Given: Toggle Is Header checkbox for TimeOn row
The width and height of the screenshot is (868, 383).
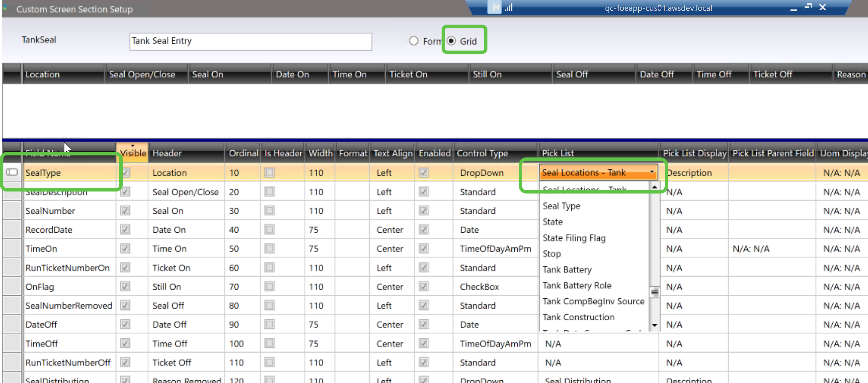Looking at the screenshot, I should [269, 248].
